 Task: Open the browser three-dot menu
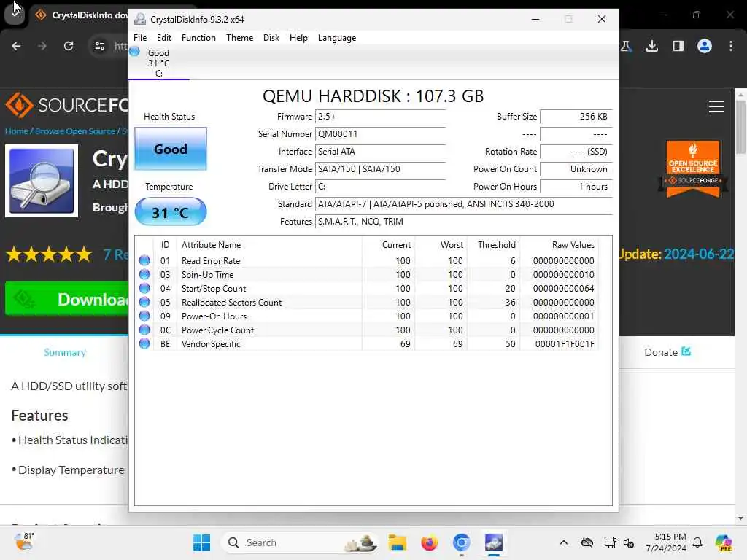point(730,46)
